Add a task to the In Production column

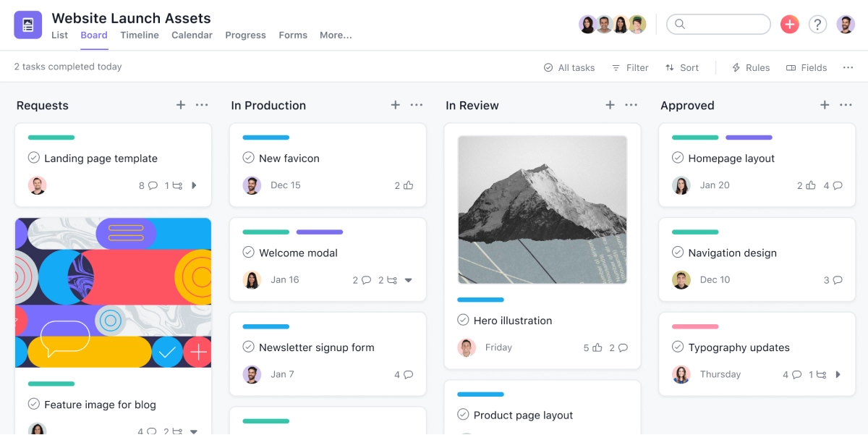396,105
